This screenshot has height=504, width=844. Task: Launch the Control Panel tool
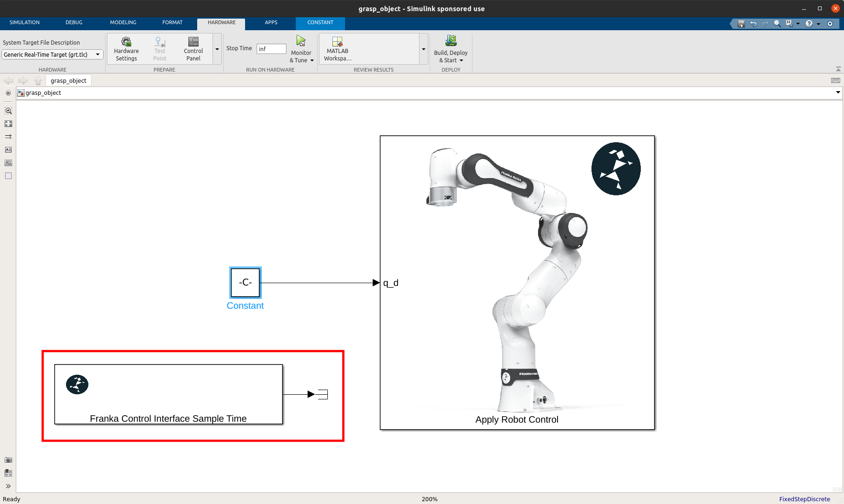click(x=193, y=48)
